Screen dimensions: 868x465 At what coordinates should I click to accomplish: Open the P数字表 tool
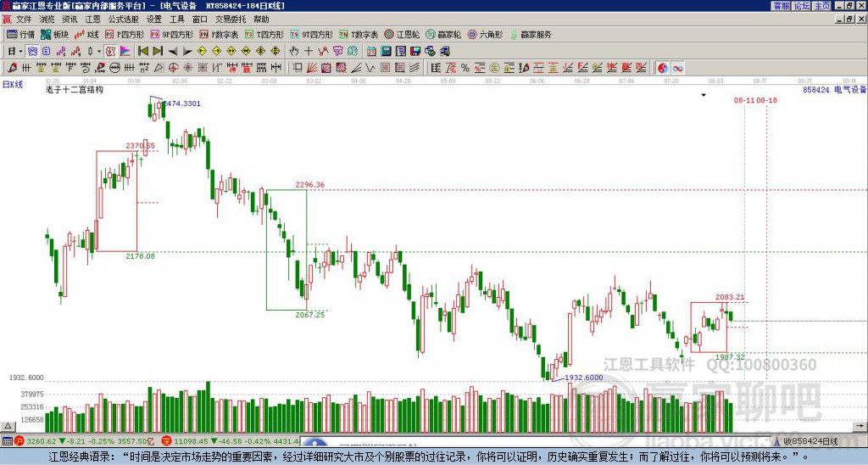coord(219,34)
